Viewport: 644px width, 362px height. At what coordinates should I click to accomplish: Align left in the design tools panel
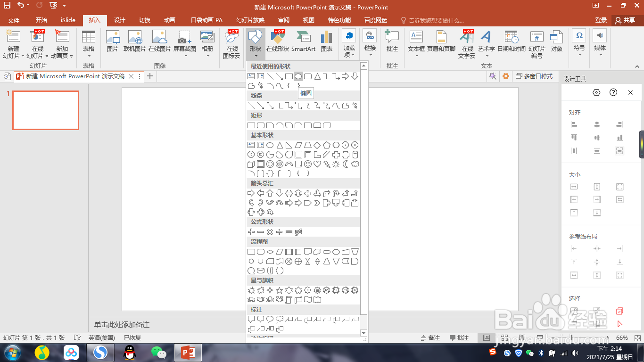(574, 124)
